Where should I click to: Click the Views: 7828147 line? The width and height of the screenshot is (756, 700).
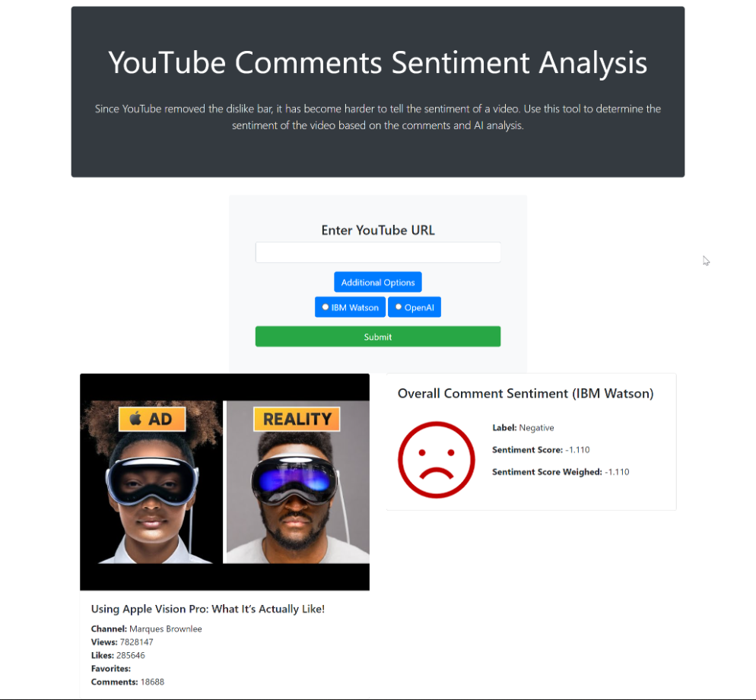[122, 642]
